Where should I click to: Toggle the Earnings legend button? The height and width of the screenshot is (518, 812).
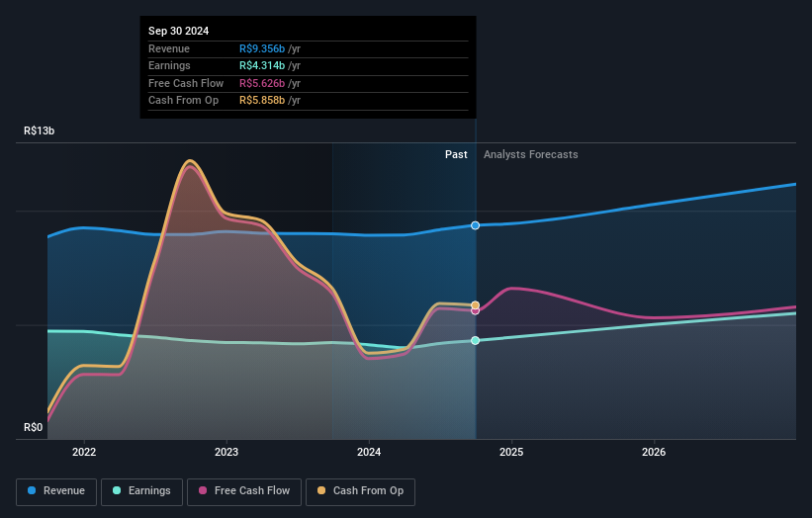pyautogui.click(x=141, y=491)
